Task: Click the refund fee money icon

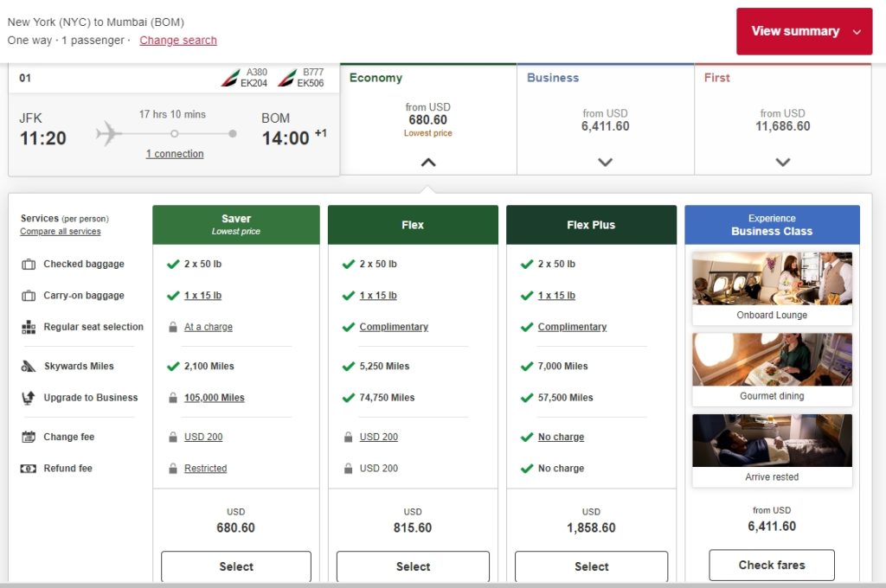Action: pyautogui.click(x=29, y=469)
